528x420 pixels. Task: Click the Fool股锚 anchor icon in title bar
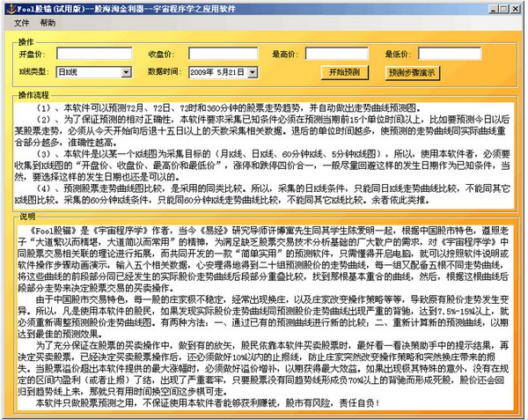pyautogui.click(x=11, y=9)
